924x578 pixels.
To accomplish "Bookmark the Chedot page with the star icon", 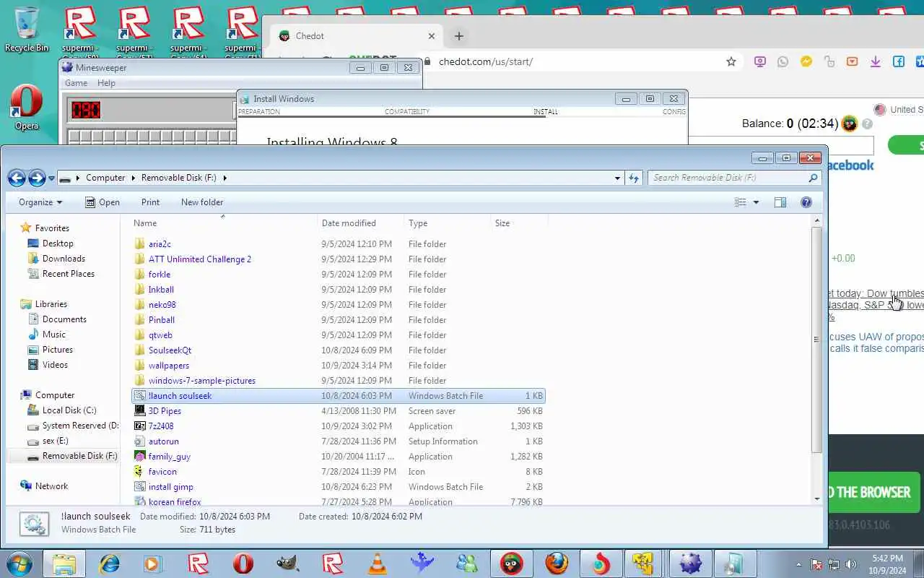I will click(x=731, y=62).
